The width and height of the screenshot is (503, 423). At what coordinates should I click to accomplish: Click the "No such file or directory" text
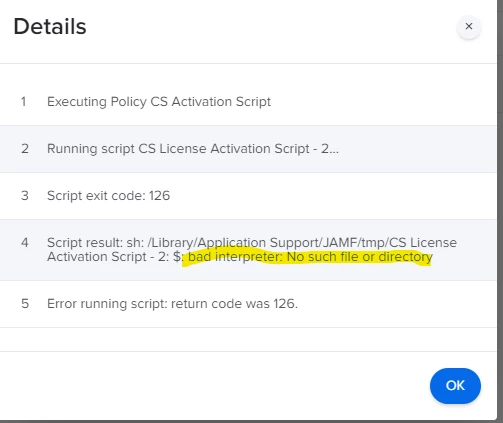click(360, 257)
